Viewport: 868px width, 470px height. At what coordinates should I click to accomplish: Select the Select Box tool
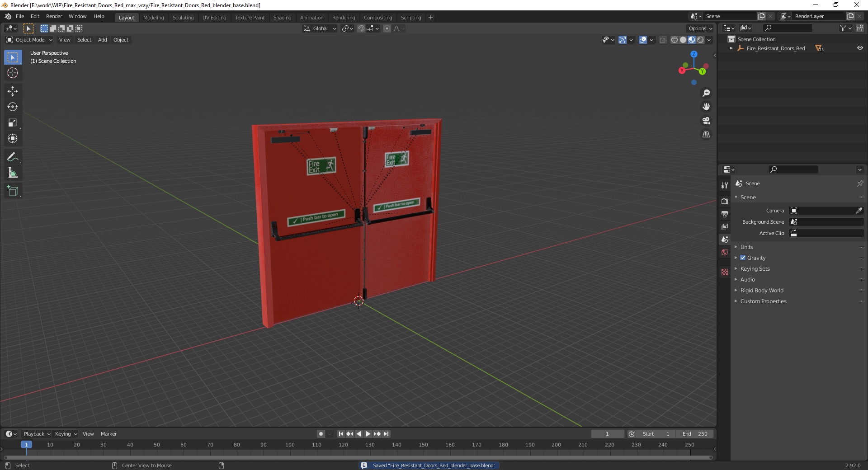click(x=13, y=57)
